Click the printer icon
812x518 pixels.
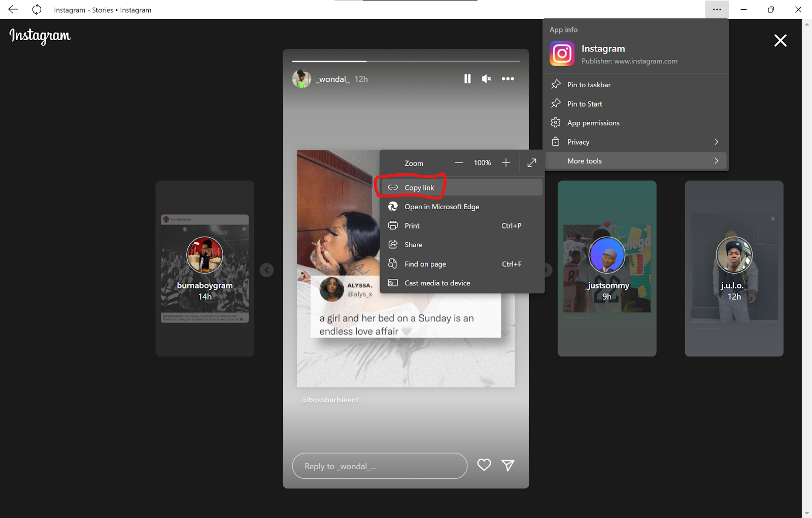[393, 225]
